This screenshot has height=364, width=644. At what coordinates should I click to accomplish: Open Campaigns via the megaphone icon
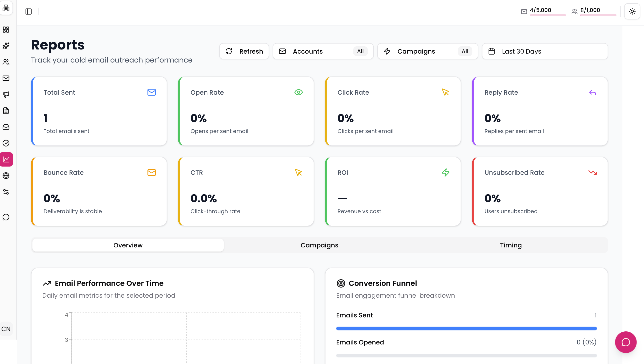pos(6,94)
